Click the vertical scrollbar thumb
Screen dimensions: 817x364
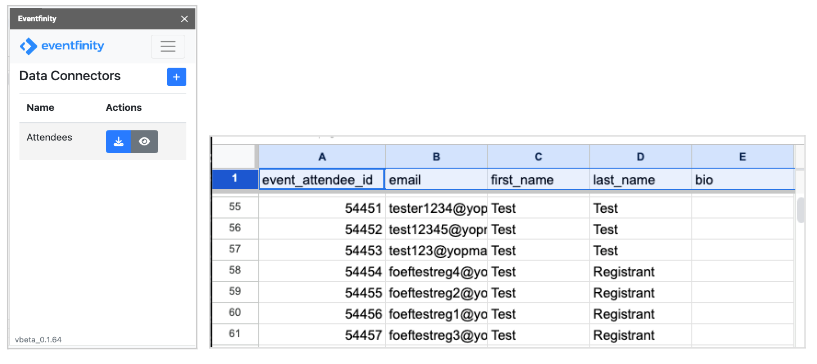801,210
